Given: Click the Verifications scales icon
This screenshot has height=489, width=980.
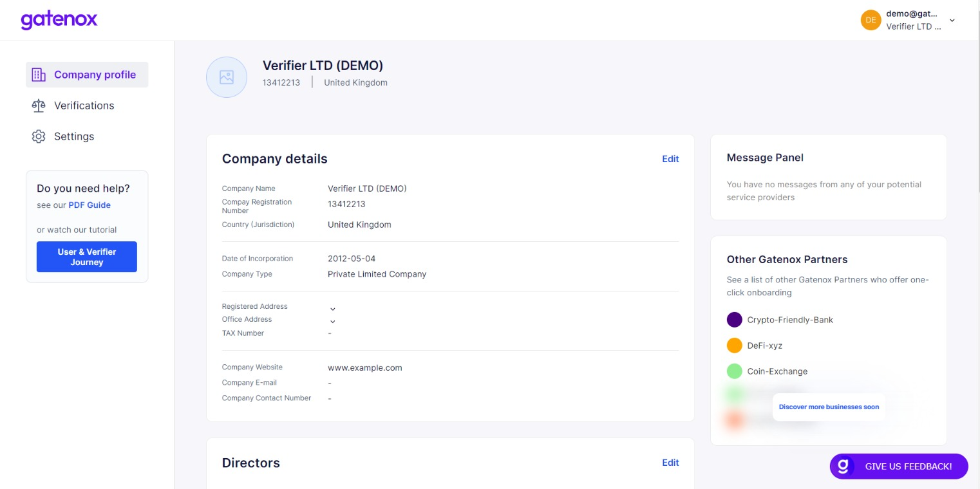Looking at the screenshot, I should point(39,106).
